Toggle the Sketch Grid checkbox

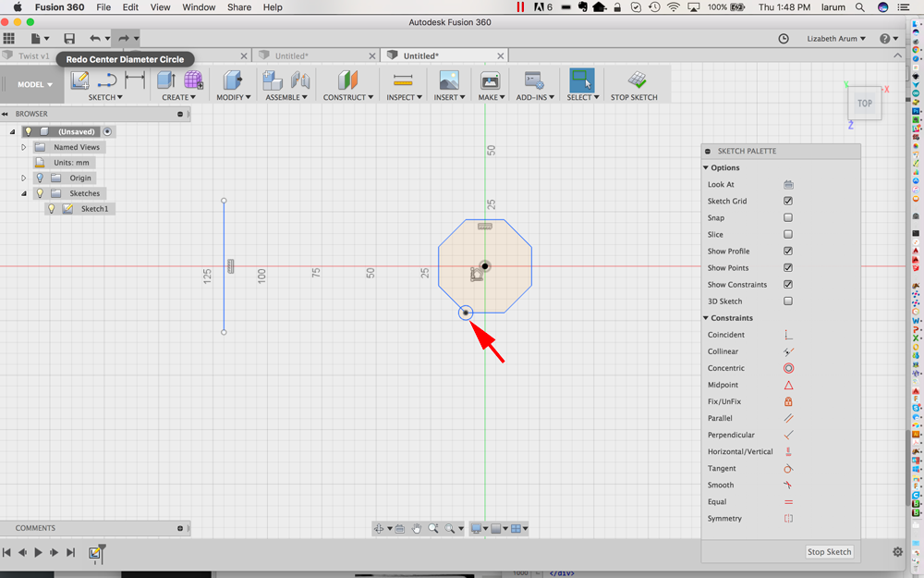click(x=788, y=201)
